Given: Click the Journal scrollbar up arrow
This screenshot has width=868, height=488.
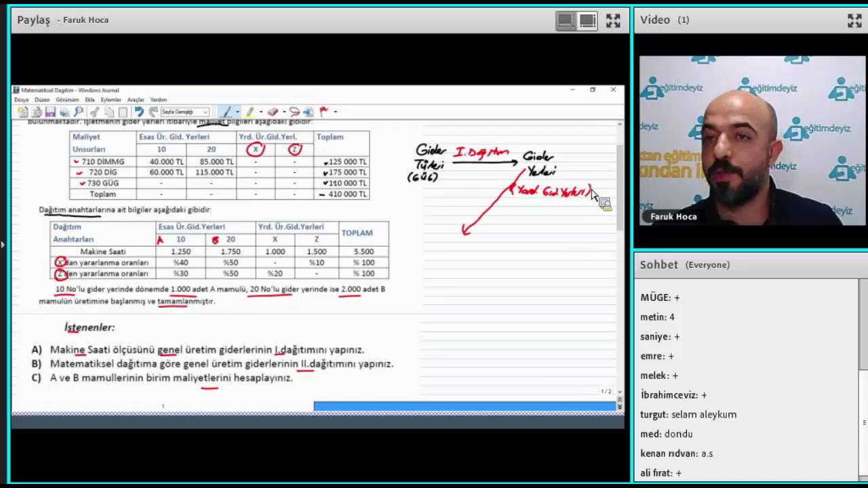Looking at the screenshot, I should coord(619,124).
